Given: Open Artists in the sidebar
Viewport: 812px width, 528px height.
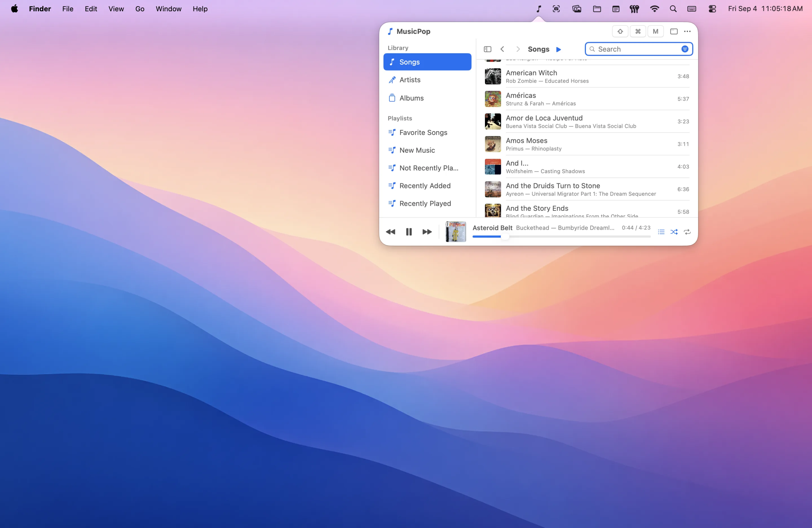Looking at the screenshot, I should pyautogui.click(x=427, y=80).
